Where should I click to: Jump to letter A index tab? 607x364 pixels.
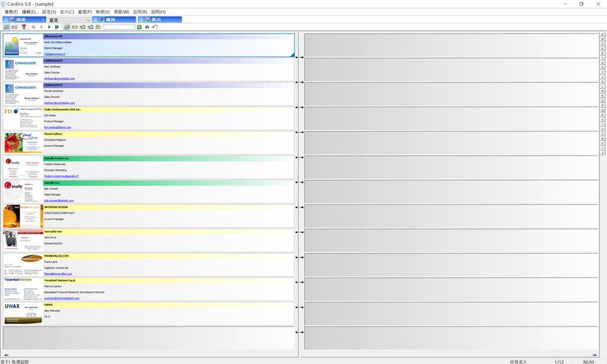(602, 34)
